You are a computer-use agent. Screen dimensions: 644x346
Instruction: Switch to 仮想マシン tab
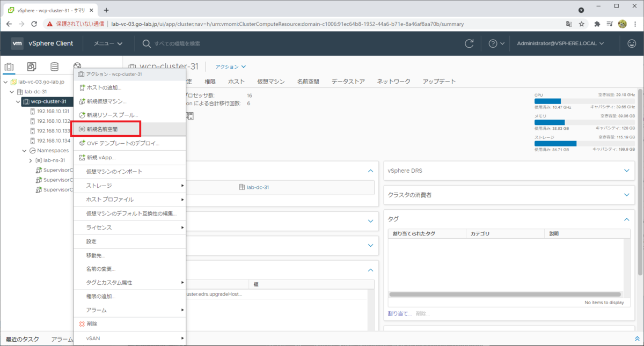(x=270, y=82)
